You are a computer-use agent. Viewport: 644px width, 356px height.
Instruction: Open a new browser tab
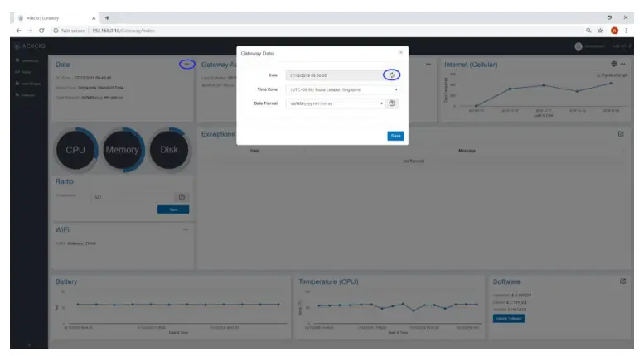point(107,17)
